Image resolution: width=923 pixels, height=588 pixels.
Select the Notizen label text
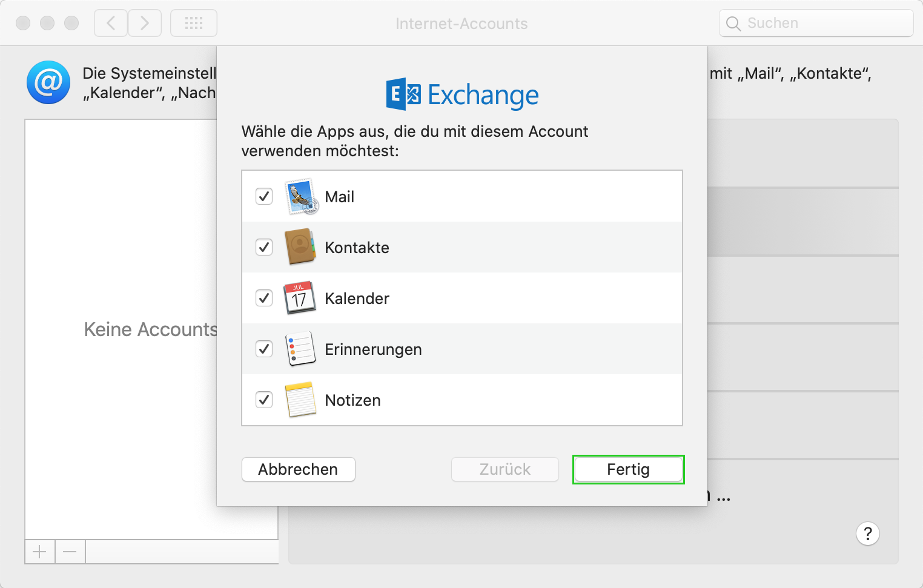tap(353, 400)
